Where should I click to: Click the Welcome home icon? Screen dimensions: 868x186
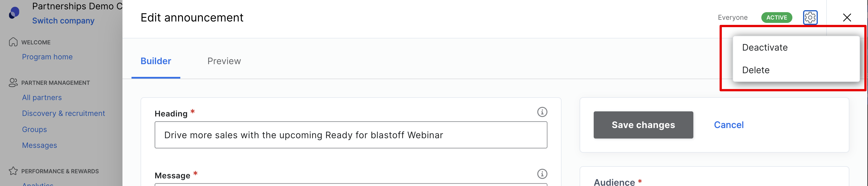tap(13, 42)
